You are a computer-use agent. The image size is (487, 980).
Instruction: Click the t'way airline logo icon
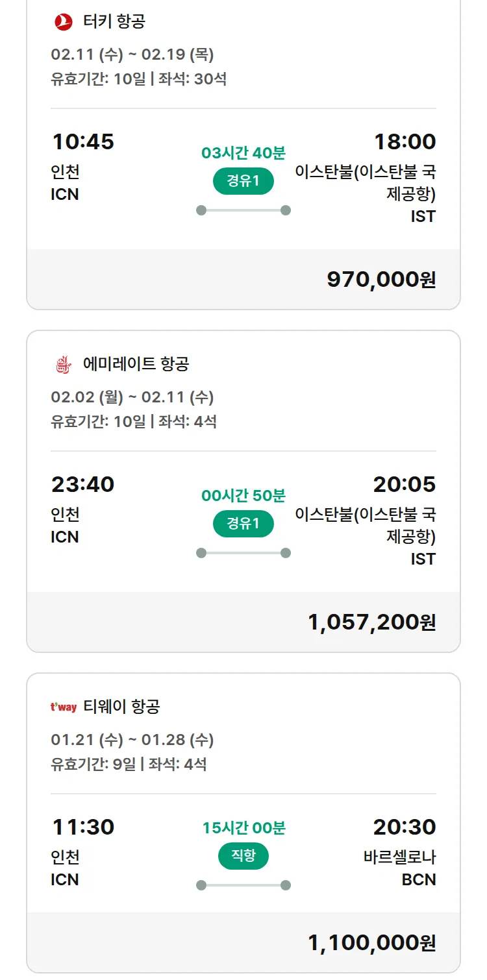64,707
